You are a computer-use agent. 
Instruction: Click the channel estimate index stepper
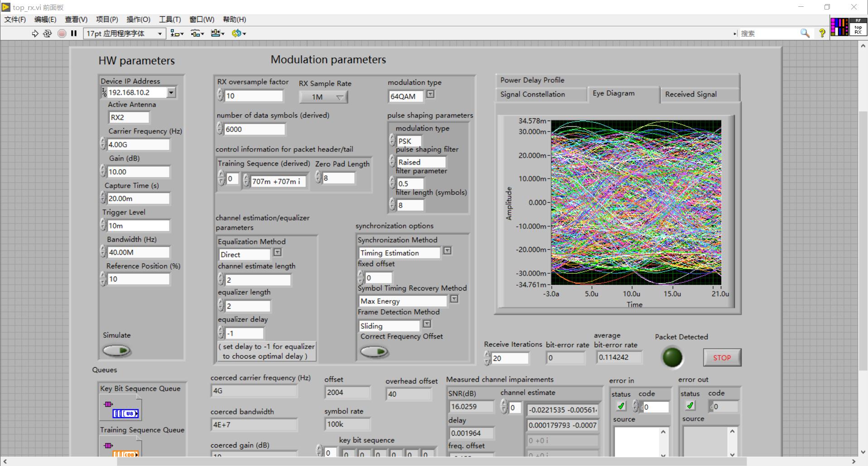tap(504, 407)
